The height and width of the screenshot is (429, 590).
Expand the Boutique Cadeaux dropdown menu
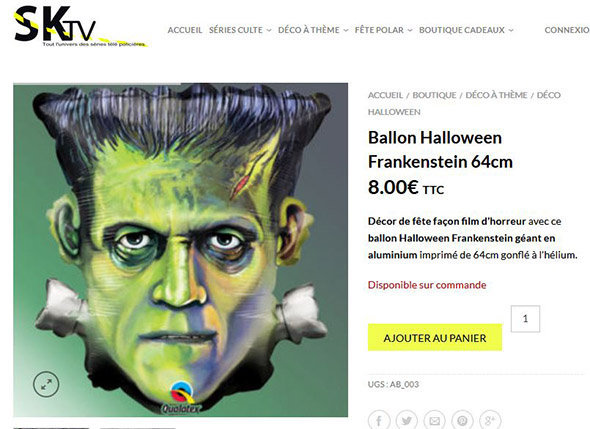466,30
